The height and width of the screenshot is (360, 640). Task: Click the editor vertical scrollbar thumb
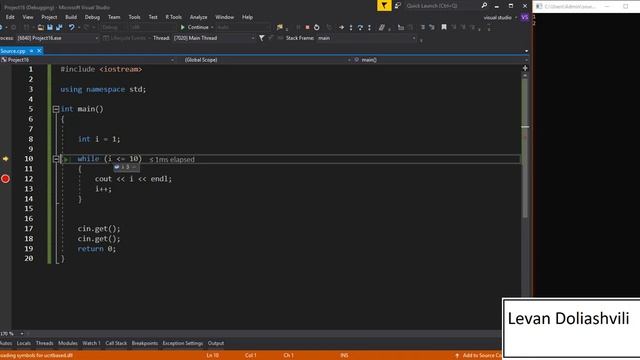tap(525, 147)
